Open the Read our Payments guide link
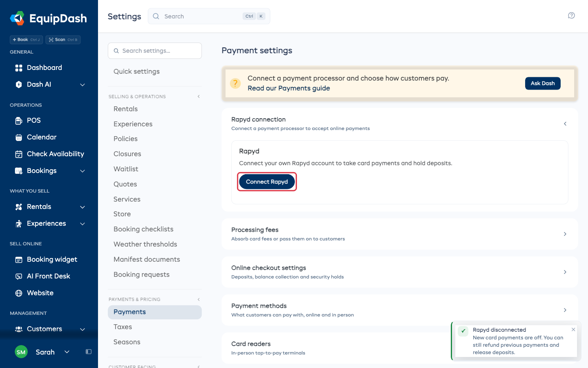 pos(289,88)
